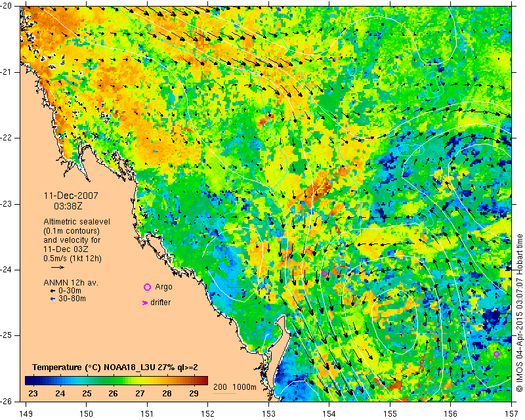Click latitude axis label '-23'
This screenshot has height=420, width=525.
(x=6, y=204)
